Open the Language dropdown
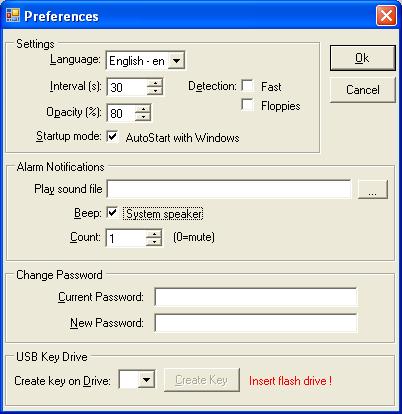Screen dimensions: 402x414 pyautogui.click(x=176, y=61)
